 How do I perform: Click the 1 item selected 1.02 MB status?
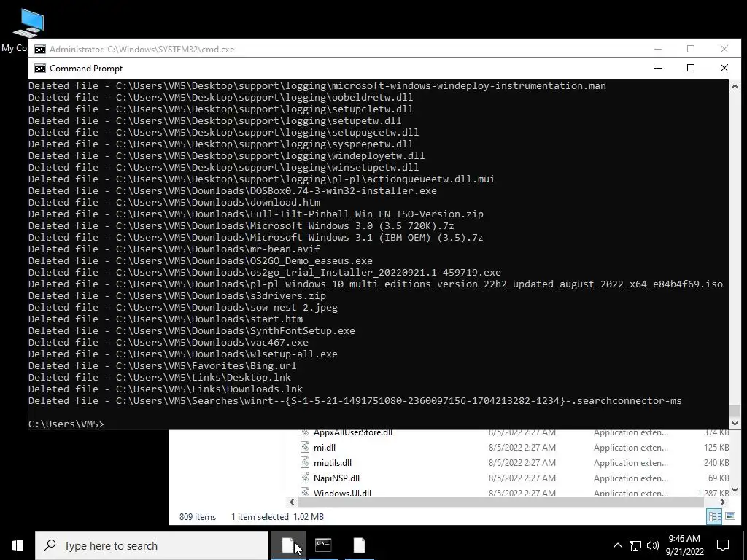pos(277,517)
